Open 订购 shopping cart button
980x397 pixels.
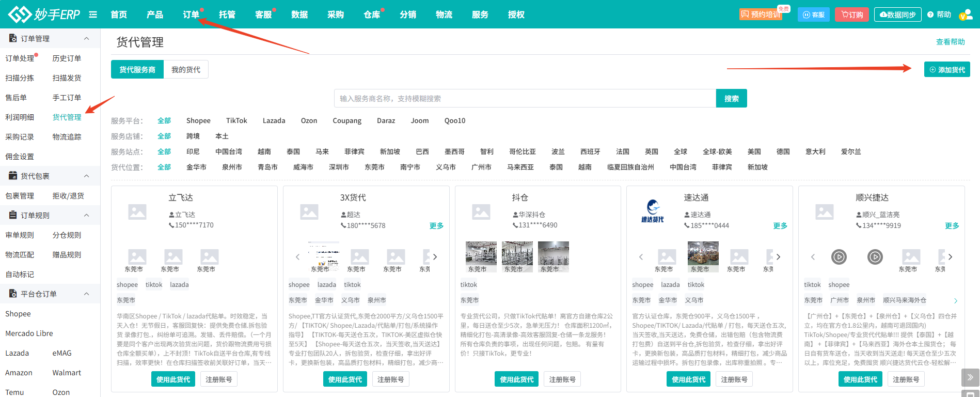tap(852, 14)
